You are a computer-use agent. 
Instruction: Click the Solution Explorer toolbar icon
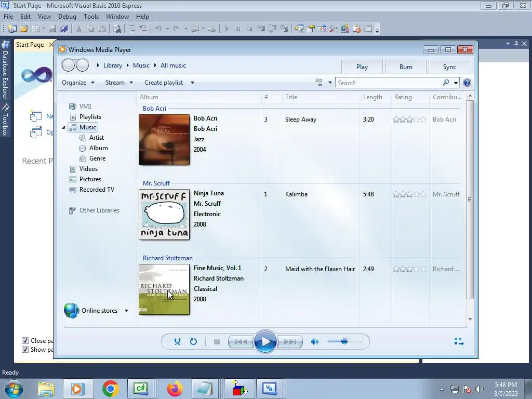point(299,29)
